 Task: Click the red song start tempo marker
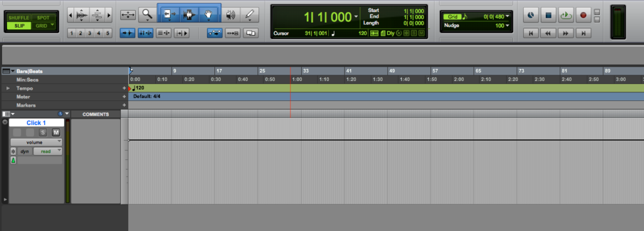tap(130, 89)
